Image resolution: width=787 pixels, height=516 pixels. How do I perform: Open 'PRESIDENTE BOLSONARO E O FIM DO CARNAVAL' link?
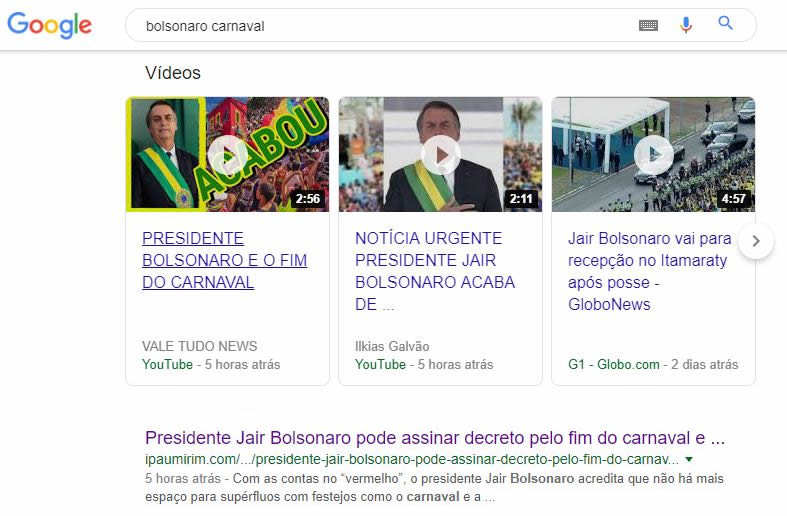(224, 260)
